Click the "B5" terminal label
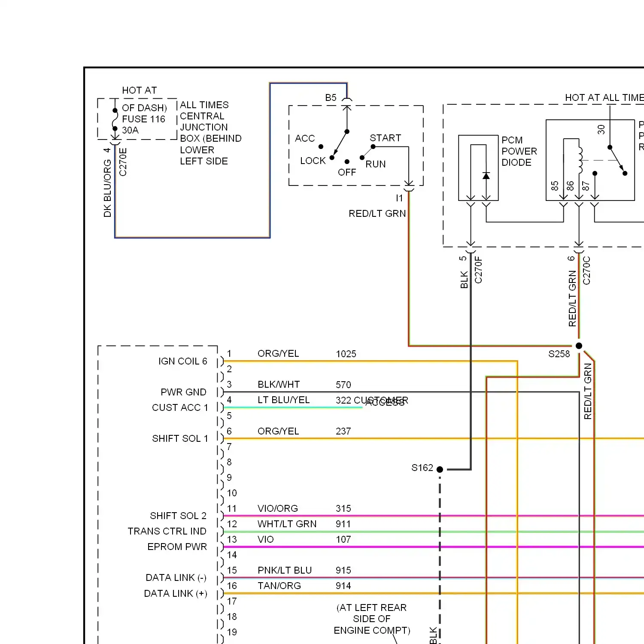 point(331,97)
